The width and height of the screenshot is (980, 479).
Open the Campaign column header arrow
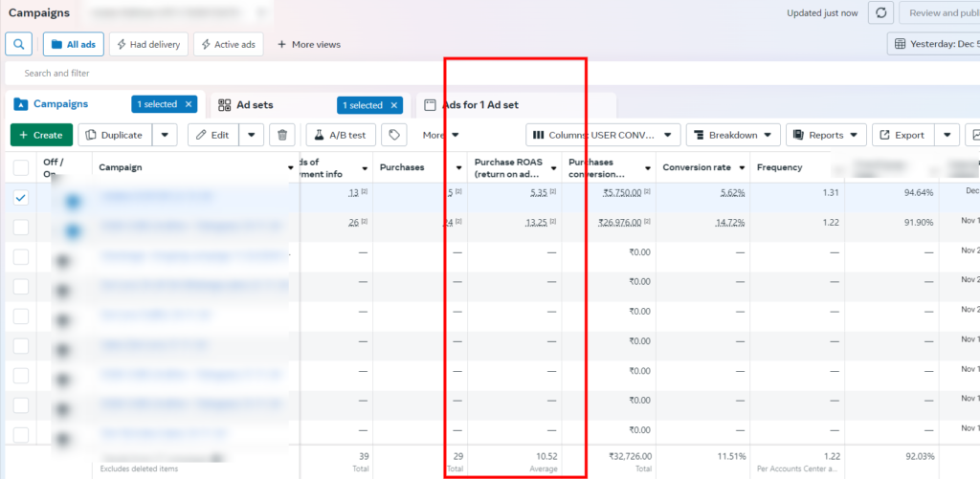click(x=290, y=168)
